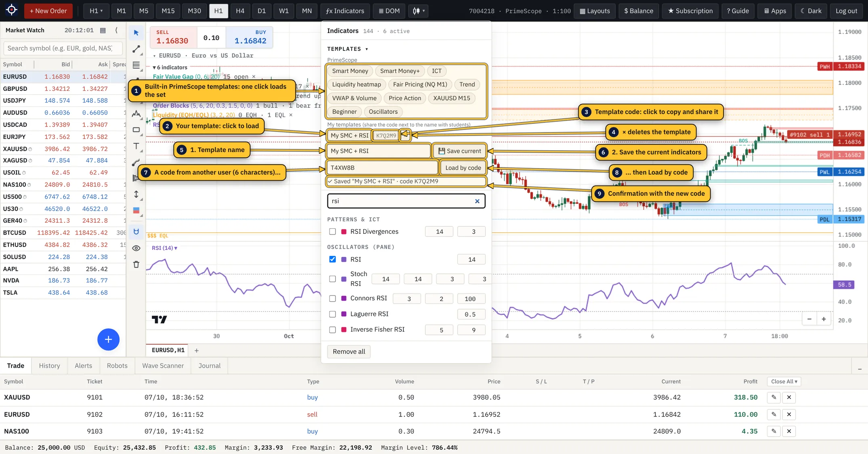Select the brush drawing tool
Viewport: 868px width, 454px height.
[136, 162]
